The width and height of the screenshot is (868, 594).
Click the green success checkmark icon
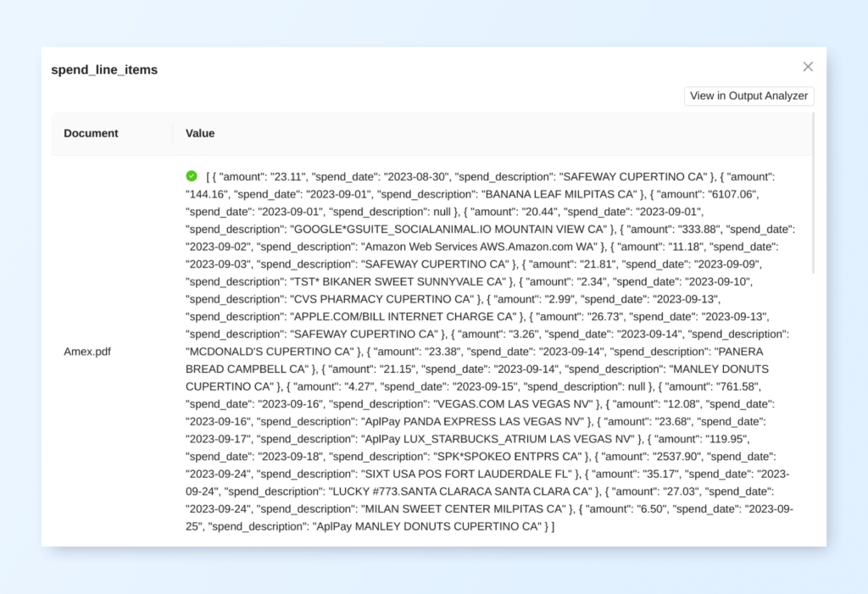click(192, 176)
